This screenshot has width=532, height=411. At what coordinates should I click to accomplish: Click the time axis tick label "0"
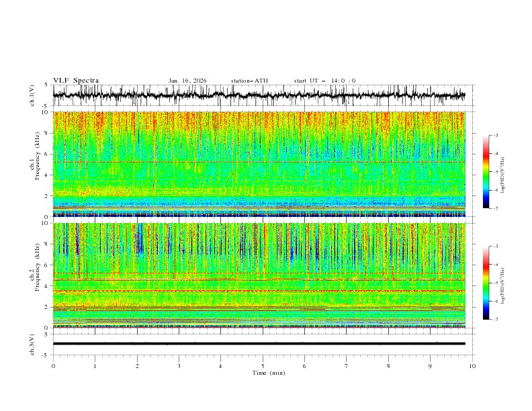[x=53, y=366]
